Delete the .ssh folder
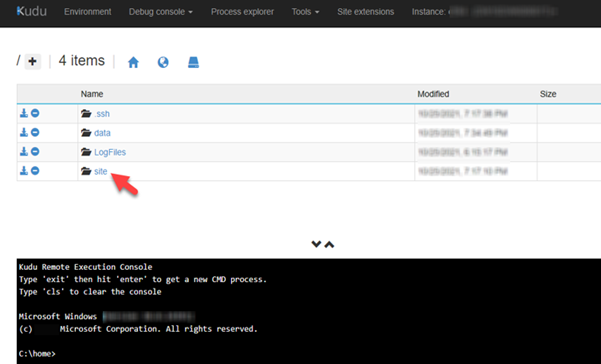 click(35, 113)
